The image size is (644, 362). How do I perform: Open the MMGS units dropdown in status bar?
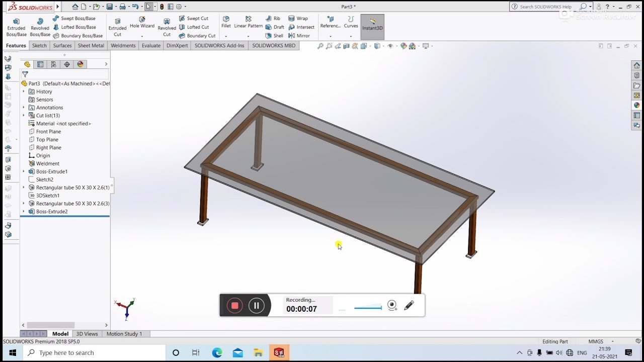coord(612,341)
